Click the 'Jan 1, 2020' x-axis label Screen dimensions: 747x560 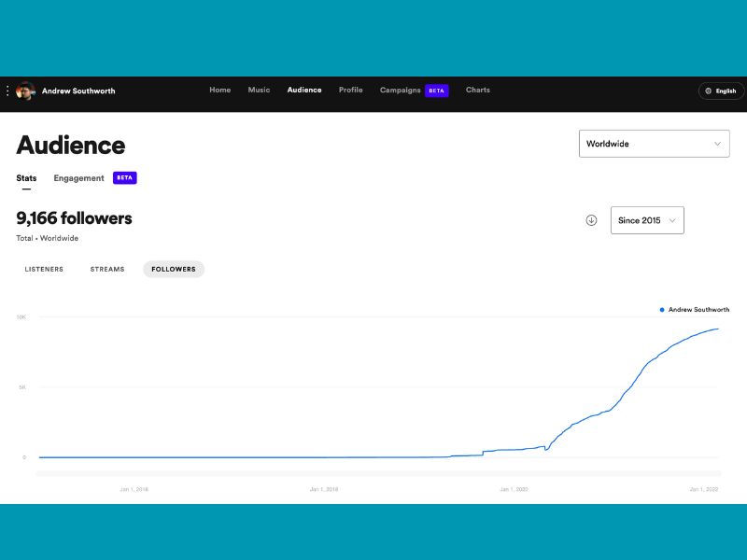tap(514, 489)
